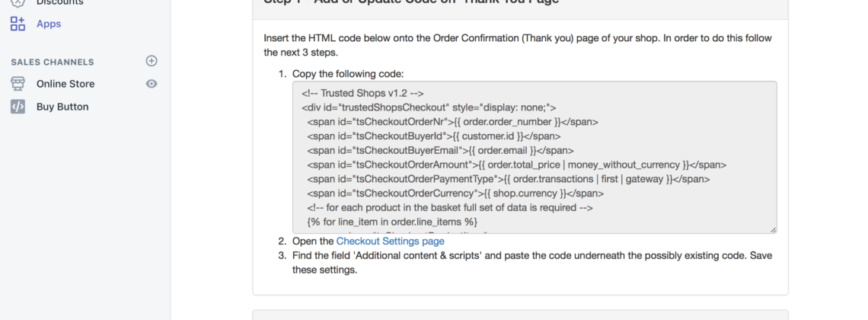The width and height of the screenshot is (868, 320).
Task: Add a sales channel with plus icon
Action: 152,61
